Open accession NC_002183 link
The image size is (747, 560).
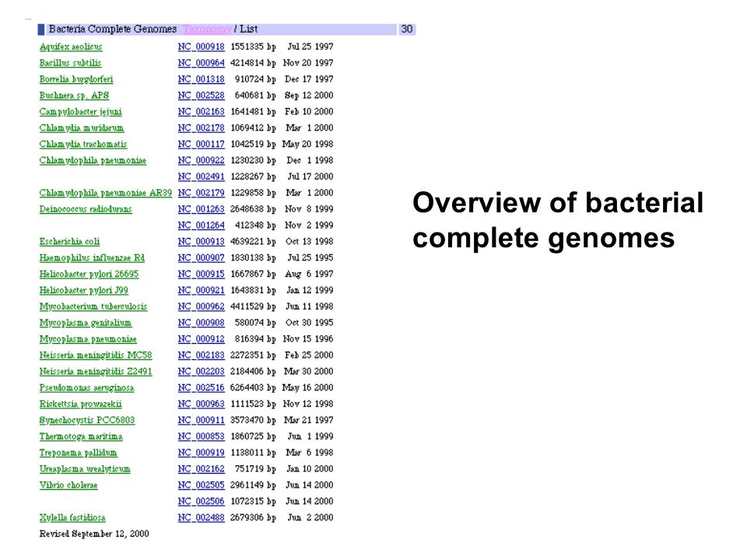pos(201,355)
